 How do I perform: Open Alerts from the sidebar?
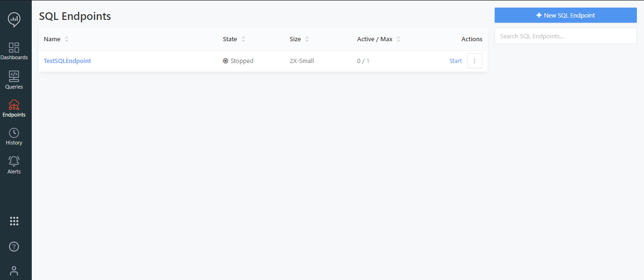(x=14, y=165)
